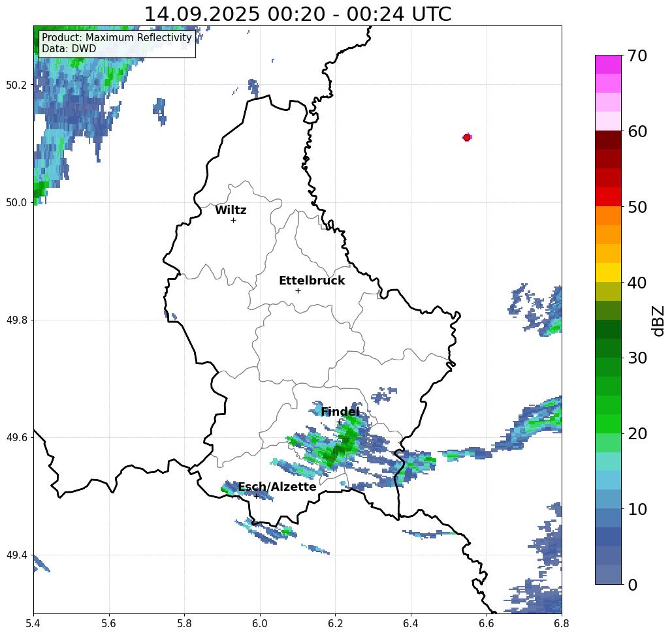Click the 6.6 longitude tick label
This screenshot has height=635, width=672.
coord(487,623)
